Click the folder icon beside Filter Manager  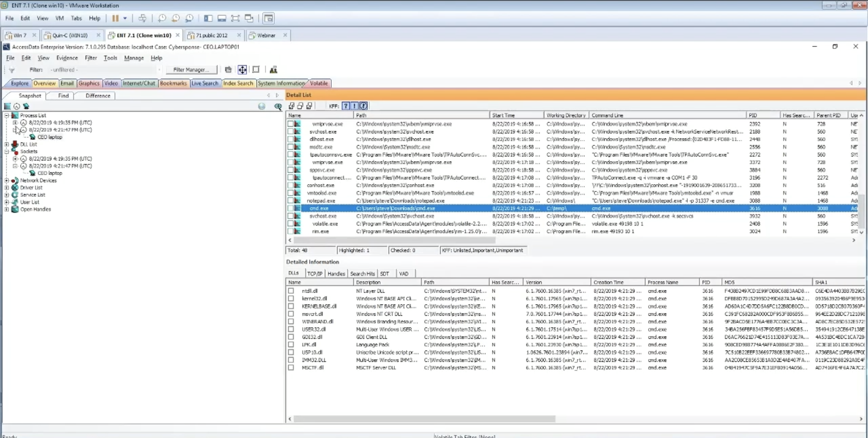click(x=228, y=70)
